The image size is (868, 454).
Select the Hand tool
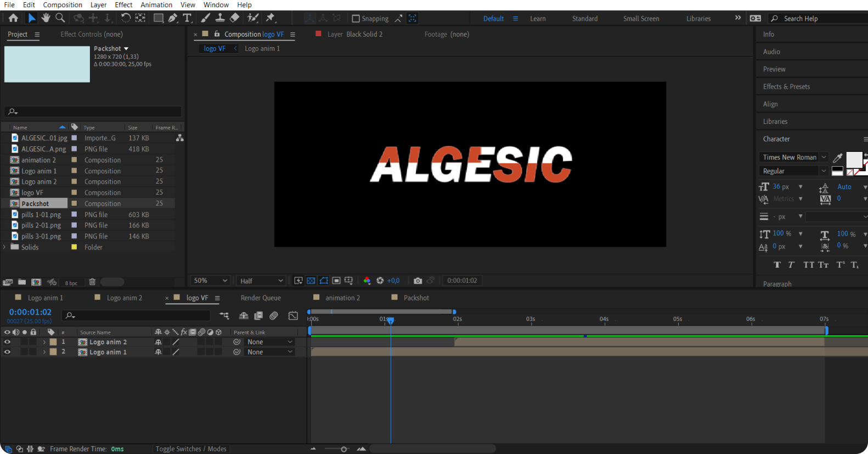46,18
